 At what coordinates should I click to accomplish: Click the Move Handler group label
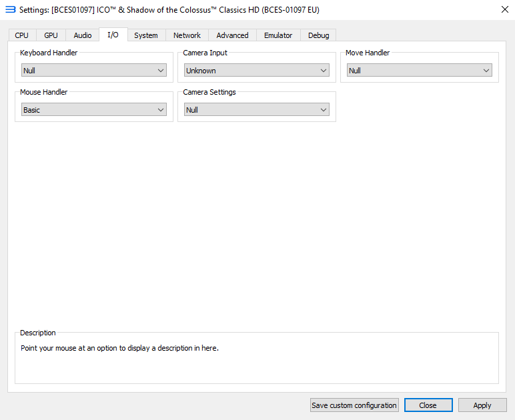pos(368,53)
